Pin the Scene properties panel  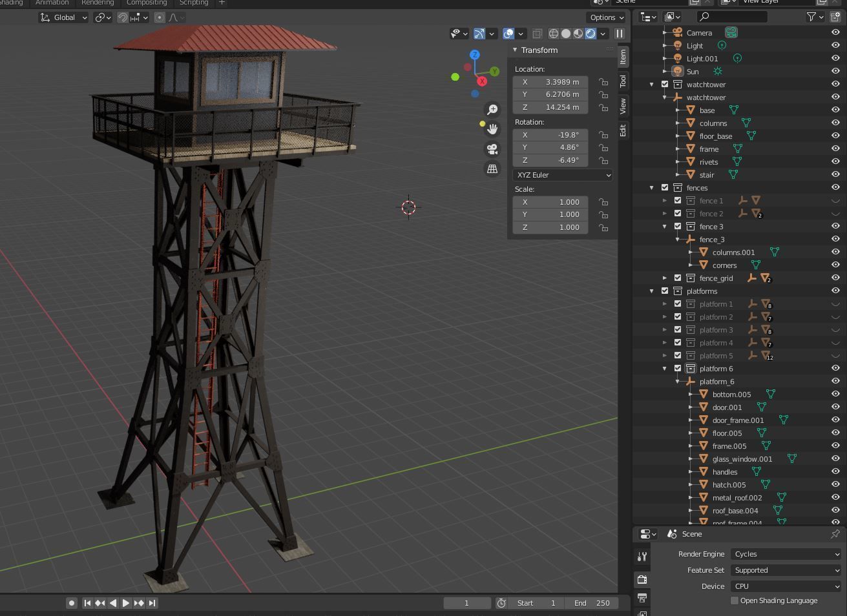[x=835, y=534]
